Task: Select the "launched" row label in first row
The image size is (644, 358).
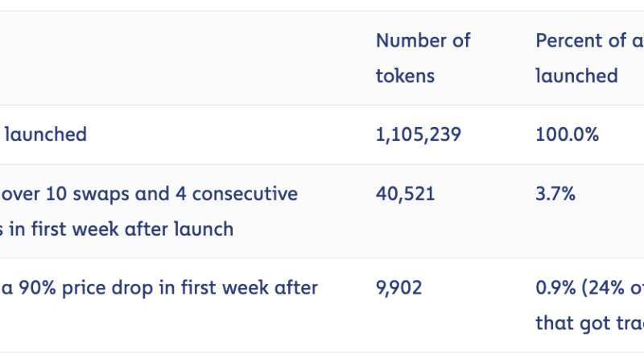Action: tap(46, 134)
